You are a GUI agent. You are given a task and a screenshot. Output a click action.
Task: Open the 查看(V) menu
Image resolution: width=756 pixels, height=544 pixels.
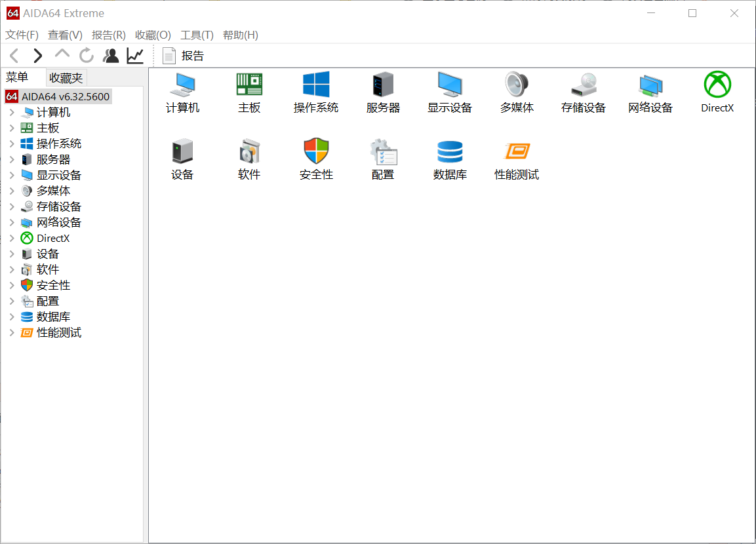[65, 35]
